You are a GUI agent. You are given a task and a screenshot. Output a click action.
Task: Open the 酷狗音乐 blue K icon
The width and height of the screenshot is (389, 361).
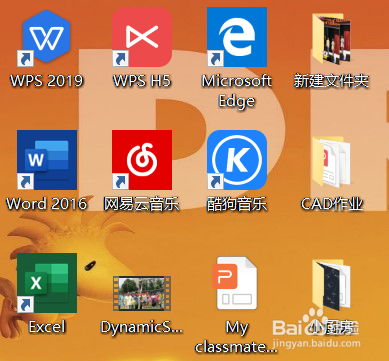click(x=237, y=160)
